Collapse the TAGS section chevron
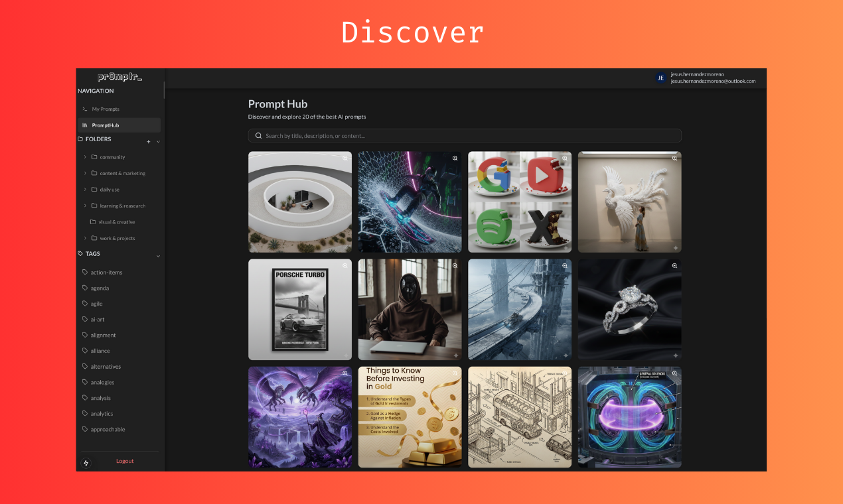843x504 pixels. (x=158, y=256)
